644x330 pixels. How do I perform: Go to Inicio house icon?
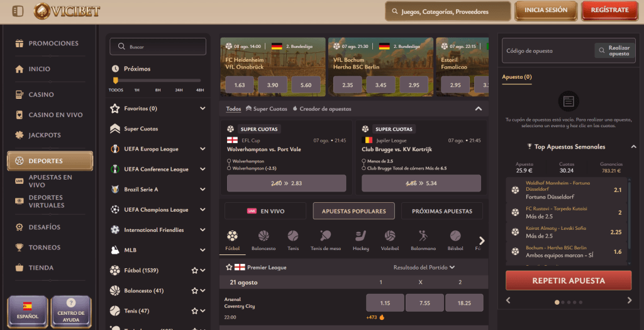click(x=19, y=69)
